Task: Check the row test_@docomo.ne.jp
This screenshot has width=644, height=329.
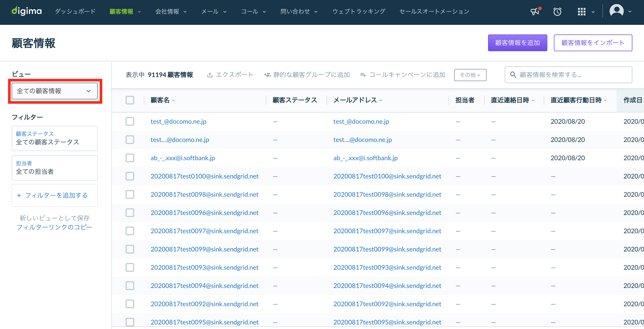Action: 130,121
